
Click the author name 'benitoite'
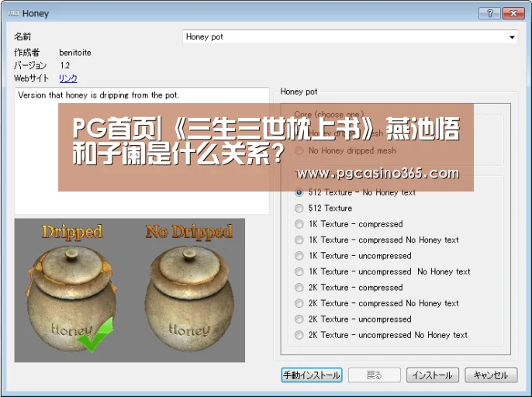tap(75, 53)
